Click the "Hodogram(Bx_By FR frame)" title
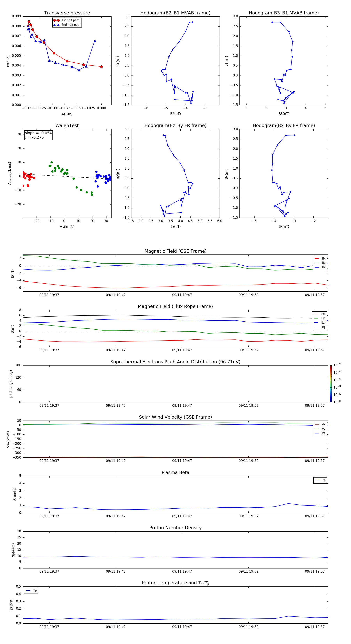 pos(284,125)
